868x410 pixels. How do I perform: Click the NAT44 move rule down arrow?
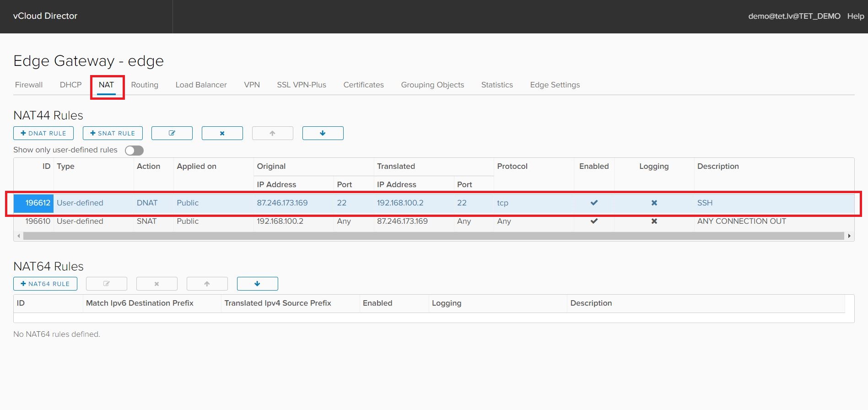click(323, 133)
